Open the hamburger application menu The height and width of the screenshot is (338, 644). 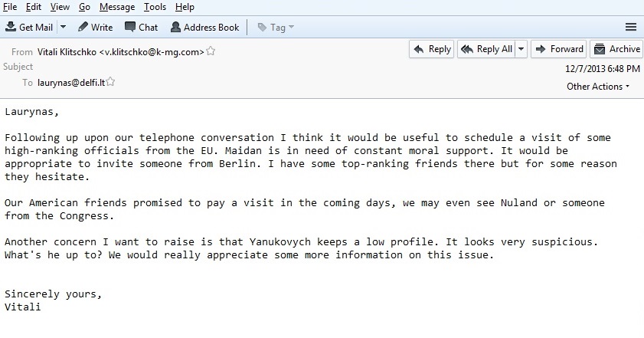click(631, 27)
